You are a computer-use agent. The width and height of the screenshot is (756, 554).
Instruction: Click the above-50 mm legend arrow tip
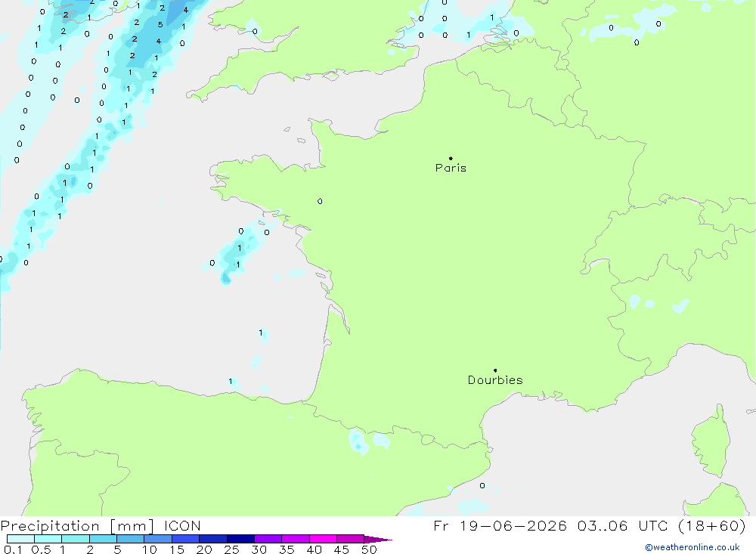379,540
